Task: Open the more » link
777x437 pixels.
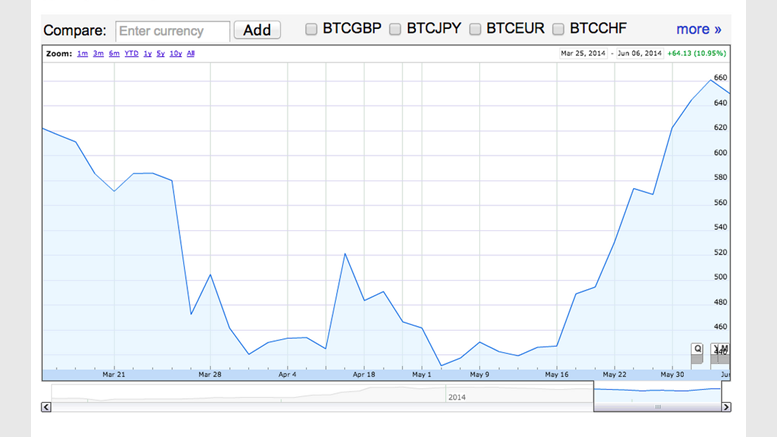Action: [x=699, y=29]
